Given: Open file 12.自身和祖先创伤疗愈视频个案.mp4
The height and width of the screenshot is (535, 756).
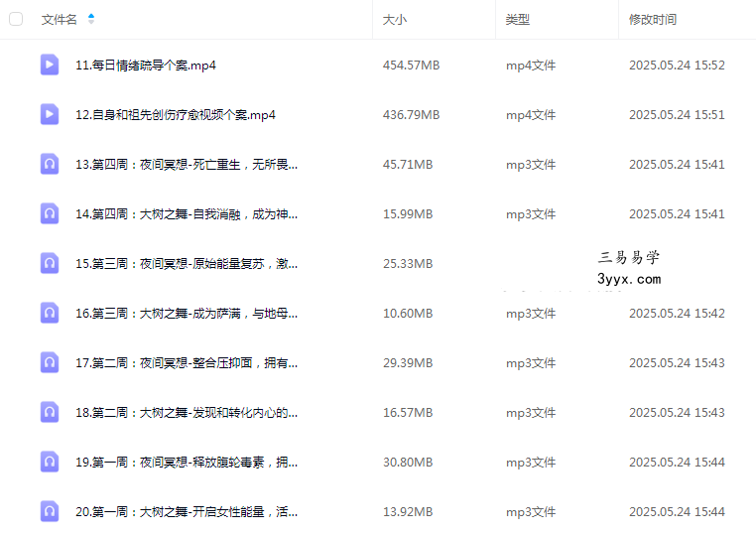Looking at the screenshot, I should pos(176,115).
